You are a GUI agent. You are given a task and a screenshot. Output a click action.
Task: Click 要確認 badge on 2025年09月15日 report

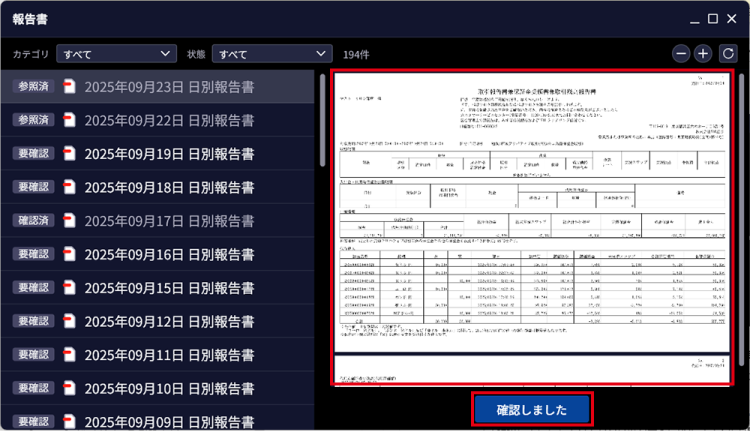(32, 288)
